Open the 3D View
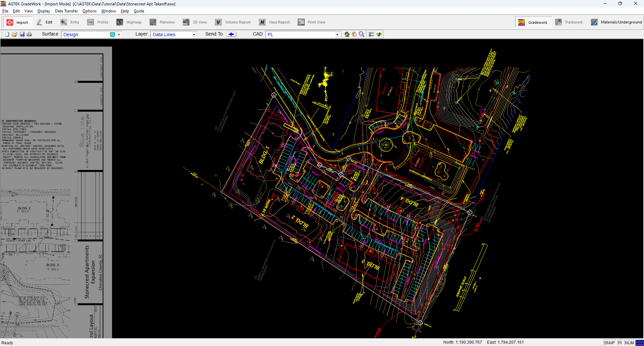The image size is (644, 346). (195, 22)
